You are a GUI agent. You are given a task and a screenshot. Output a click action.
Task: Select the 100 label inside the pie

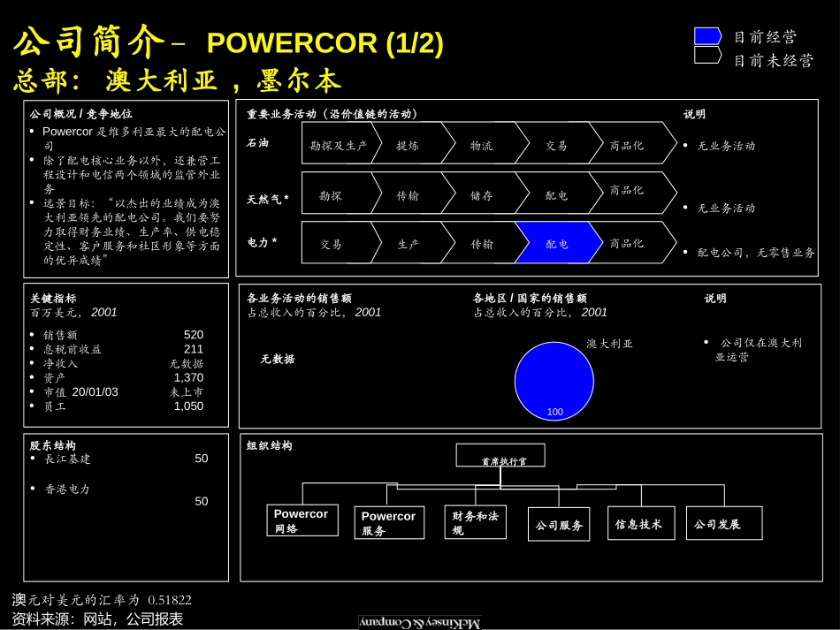(x=555, y=412)
